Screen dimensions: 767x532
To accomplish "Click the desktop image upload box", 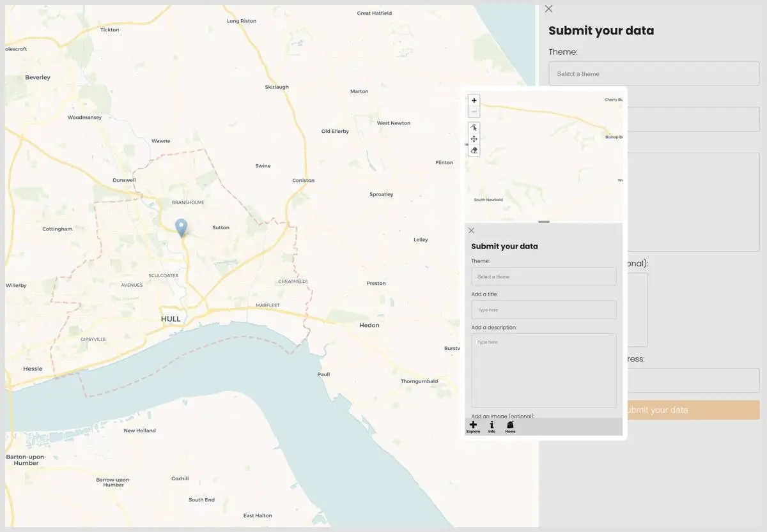I will click(x=637, y=310).
